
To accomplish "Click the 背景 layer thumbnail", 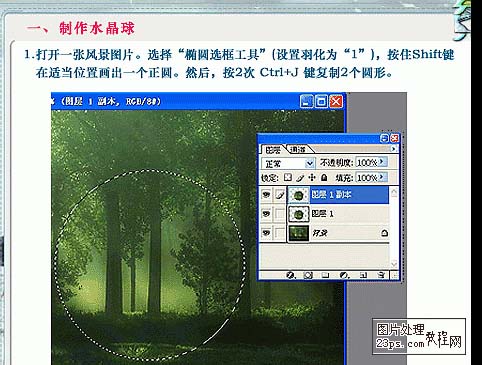I will [298, 233].
